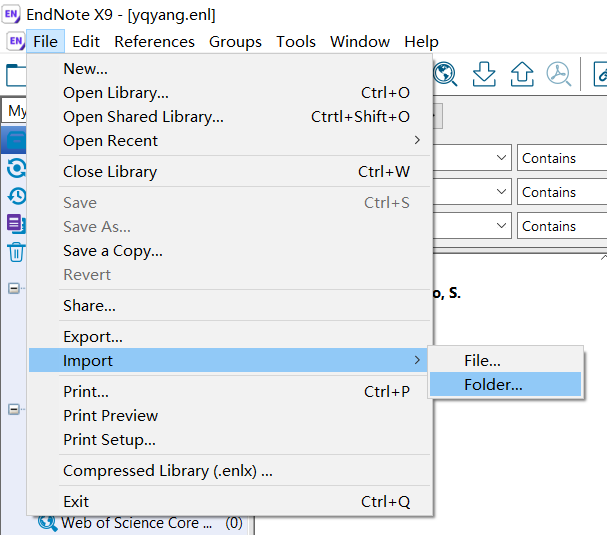Image resolution: width=607 pixels, height=535 pixels.
Task: Open the Edit menu
Action: [x=86, y=41]
